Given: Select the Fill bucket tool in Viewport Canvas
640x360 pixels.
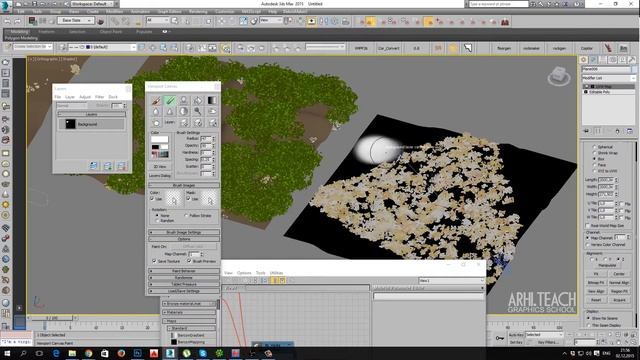Looking at the screenshot, I should pos(198,100).
